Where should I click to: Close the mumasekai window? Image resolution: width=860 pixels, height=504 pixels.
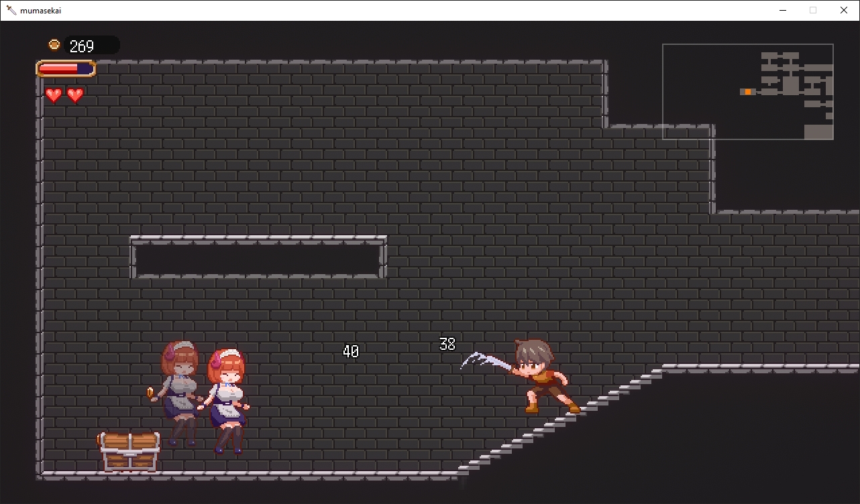[844, 10]
